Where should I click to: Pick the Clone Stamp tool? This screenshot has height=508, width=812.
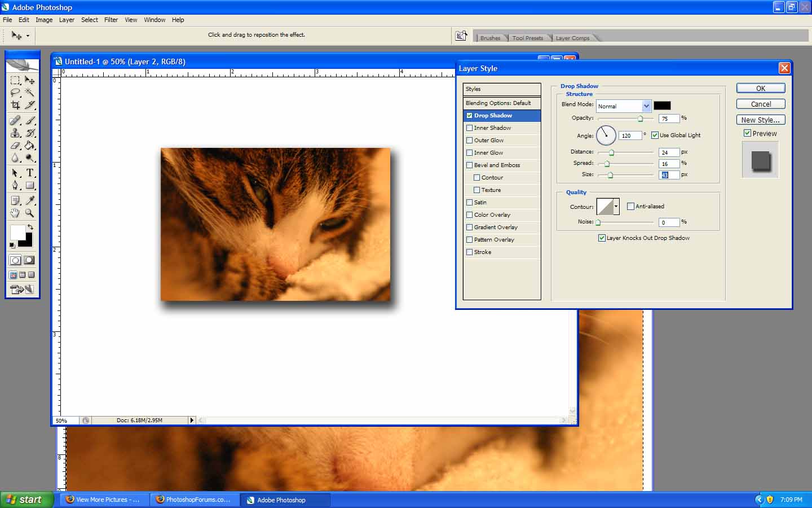(15, 133)
